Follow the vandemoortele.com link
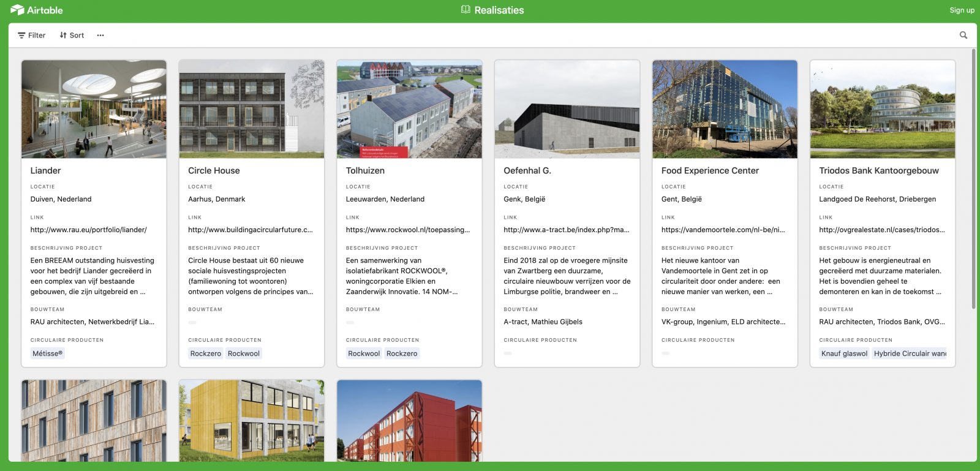 tap(723, 230)
